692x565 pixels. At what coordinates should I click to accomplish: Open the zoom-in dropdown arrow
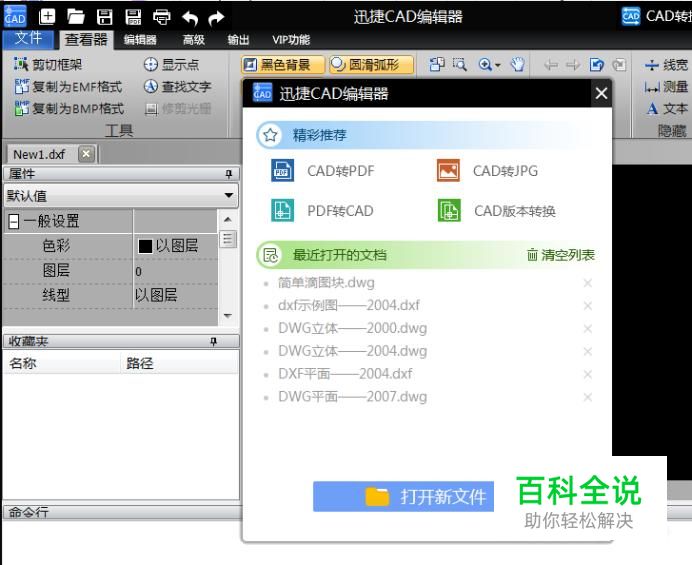498,65
